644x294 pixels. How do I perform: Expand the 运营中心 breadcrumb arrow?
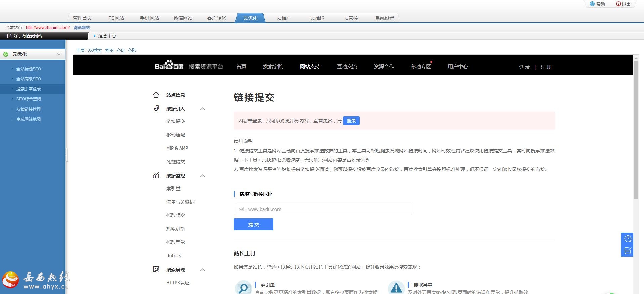[x=95, y=36]
